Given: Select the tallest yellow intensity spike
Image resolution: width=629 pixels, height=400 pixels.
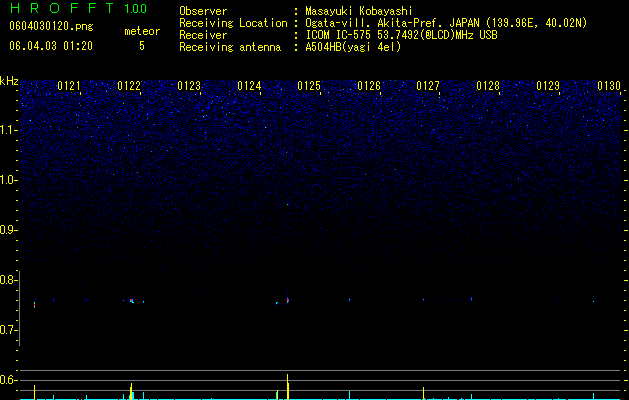Looking at the screenshot, I should coord(288,387).
